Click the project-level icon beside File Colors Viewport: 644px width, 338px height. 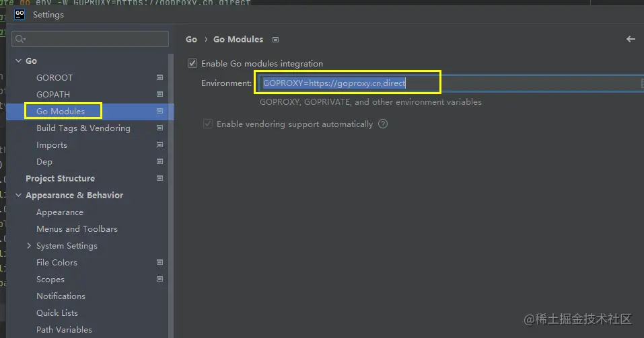click(159, 263)
